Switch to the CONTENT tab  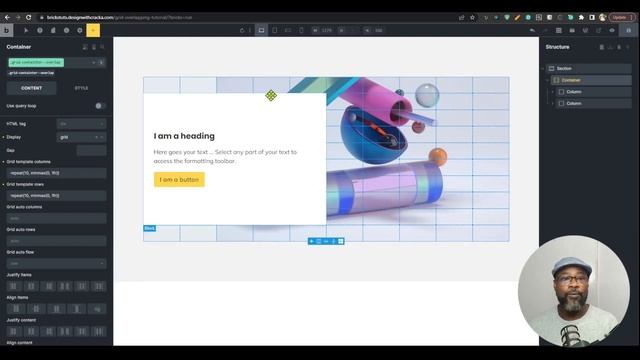[31, 88]
